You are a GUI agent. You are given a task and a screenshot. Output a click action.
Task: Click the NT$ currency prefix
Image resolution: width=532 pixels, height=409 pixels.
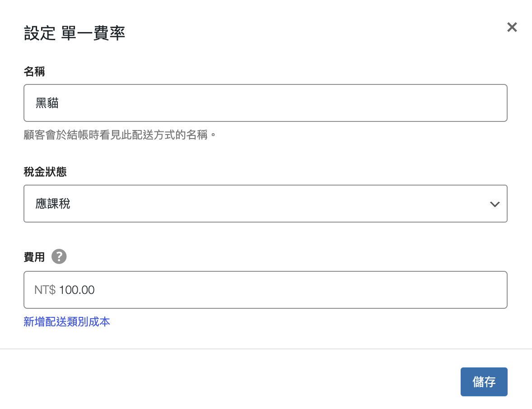45,290
